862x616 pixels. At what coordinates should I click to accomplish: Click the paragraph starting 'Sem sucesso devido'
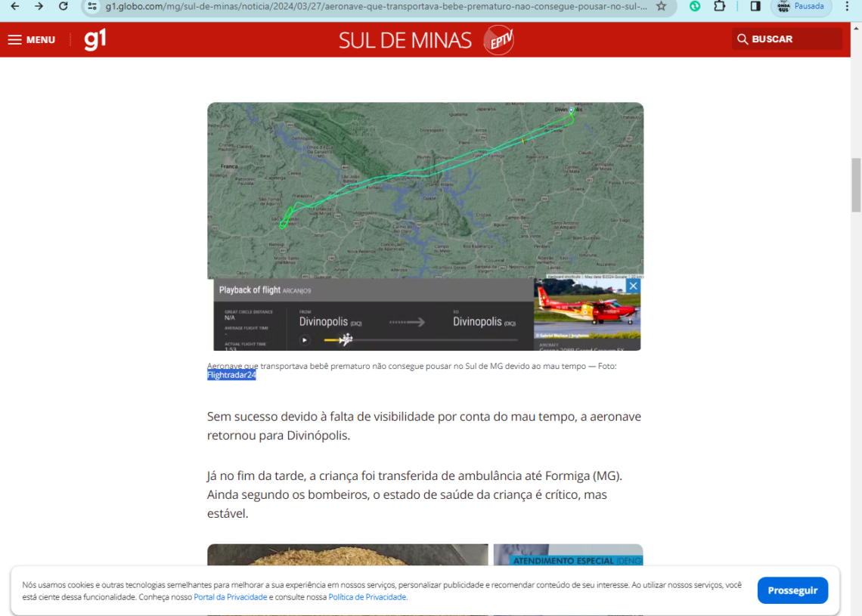tap(424, 426)
